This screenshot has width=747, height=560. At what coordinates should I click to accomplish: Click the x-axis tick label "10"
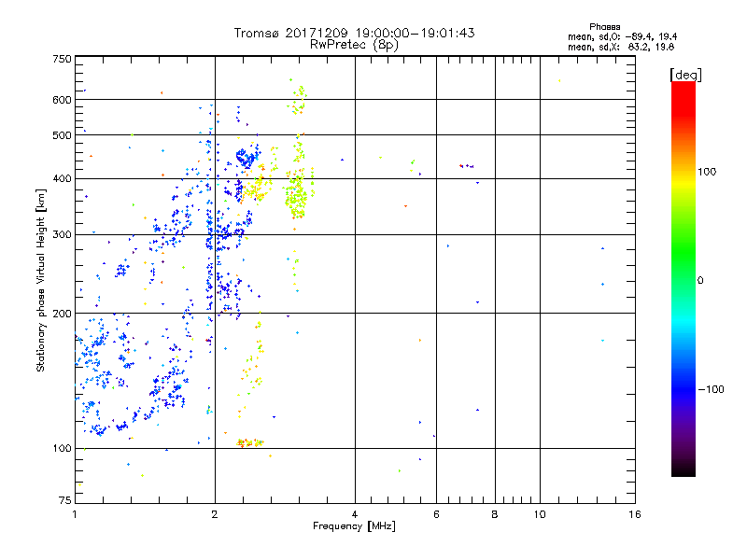540,514
